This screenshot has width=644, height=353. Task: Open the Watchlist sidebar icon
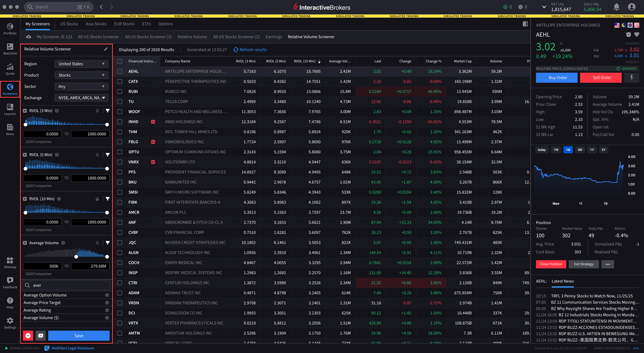(x=10, y=49)
